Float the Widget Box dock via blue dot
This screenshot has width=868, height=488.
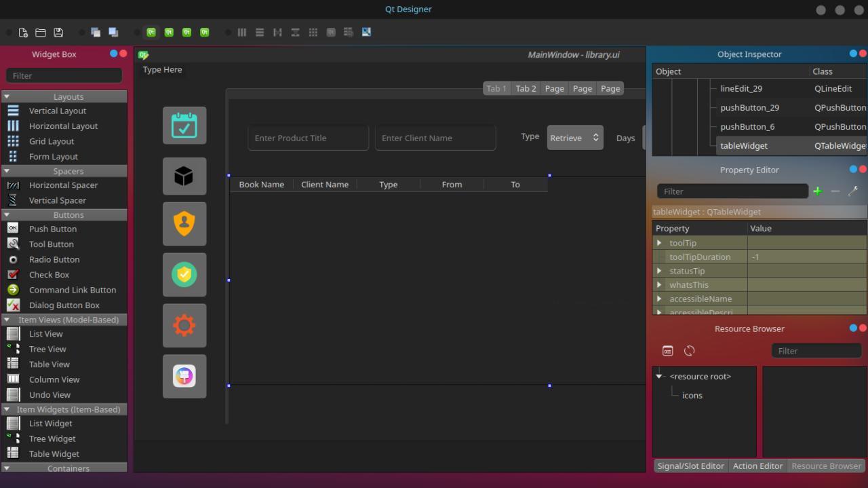(x=113, y=54)
